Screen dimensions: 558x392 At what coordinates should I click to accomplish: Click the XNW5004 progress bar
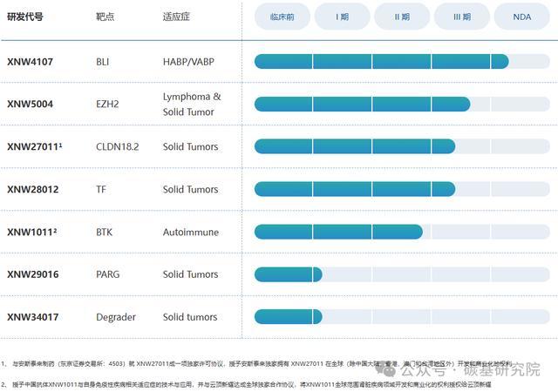pos(402,104)
